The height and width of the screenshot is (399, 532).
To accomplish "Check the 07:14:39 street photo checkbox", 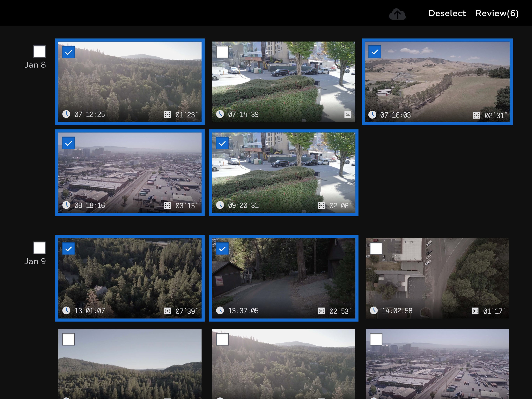I will [222, 52].
